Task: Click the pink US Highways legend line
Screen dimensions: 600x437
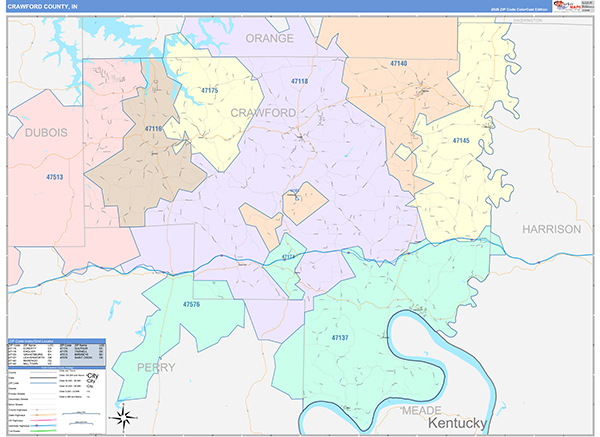Action: tap(43, 420)
